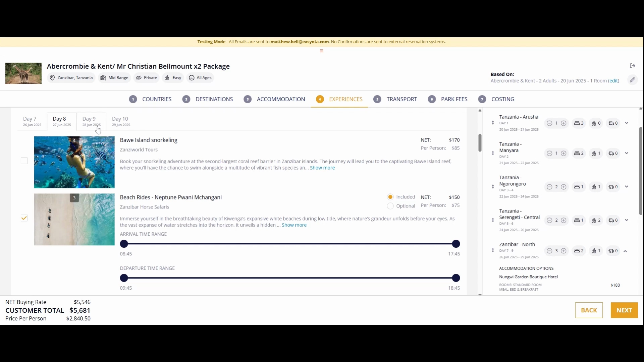This screenshot has height=362, width=644.
Task: Click the BACK button
Action: (x=589, y=310)
